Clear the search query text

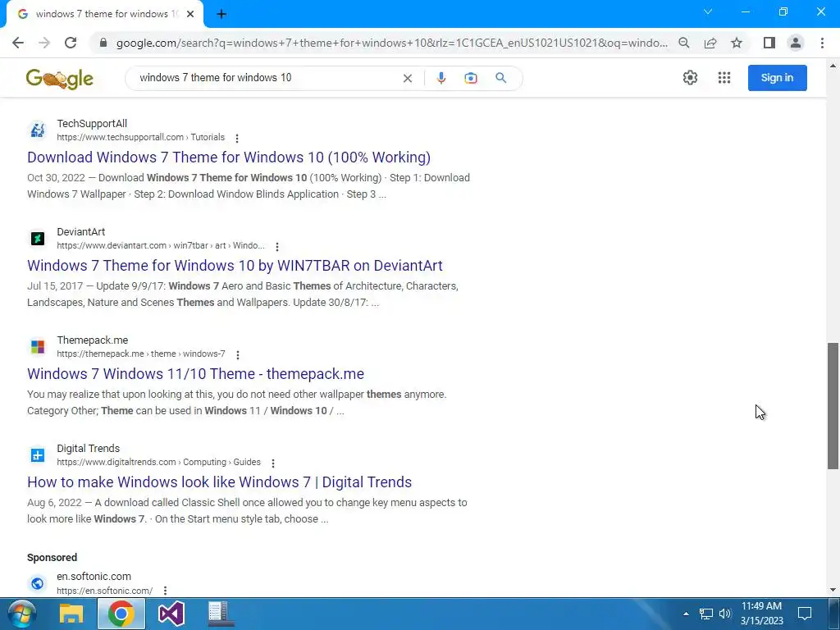click(407, 78)
